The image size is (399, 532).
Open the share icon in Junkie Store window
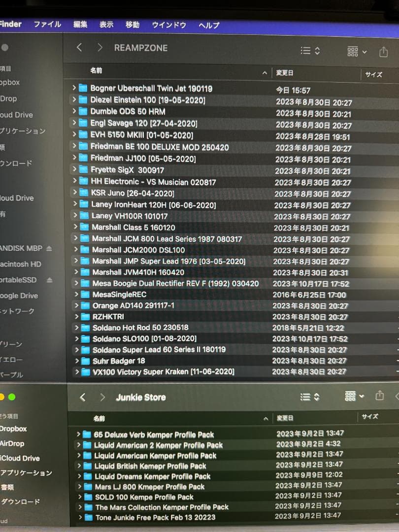pyautogui.click(x=379, y=396)
